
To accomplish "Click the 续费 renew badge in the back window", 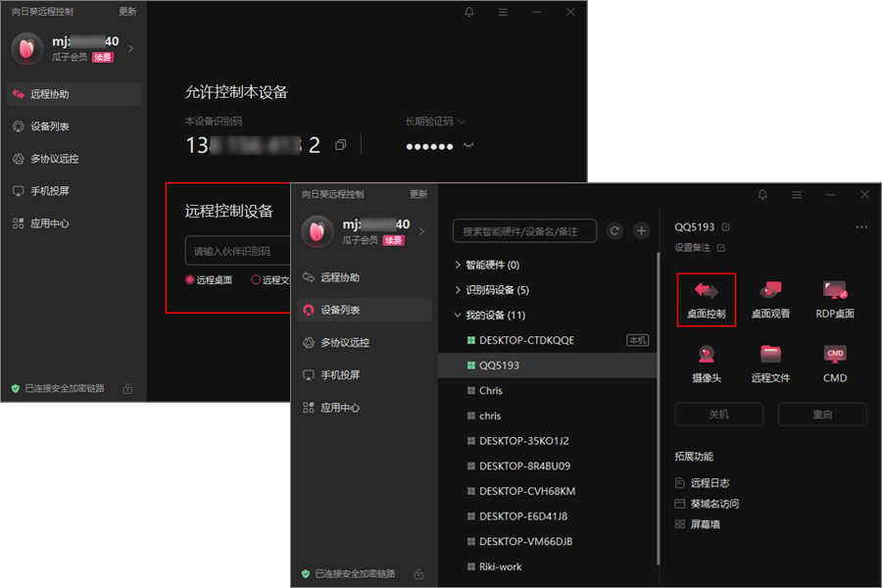I will [x=102, y=58].
